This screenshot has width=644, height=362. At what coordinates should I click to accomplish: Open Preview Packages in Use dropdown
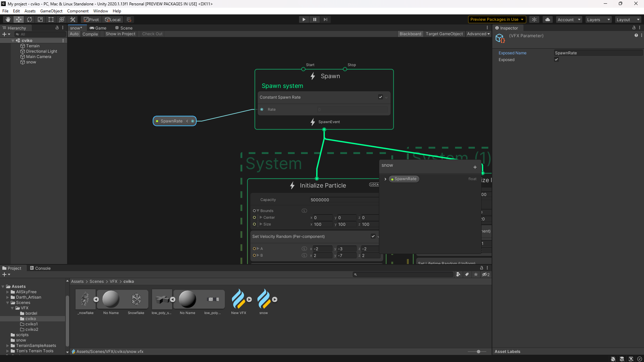(497, 19)
